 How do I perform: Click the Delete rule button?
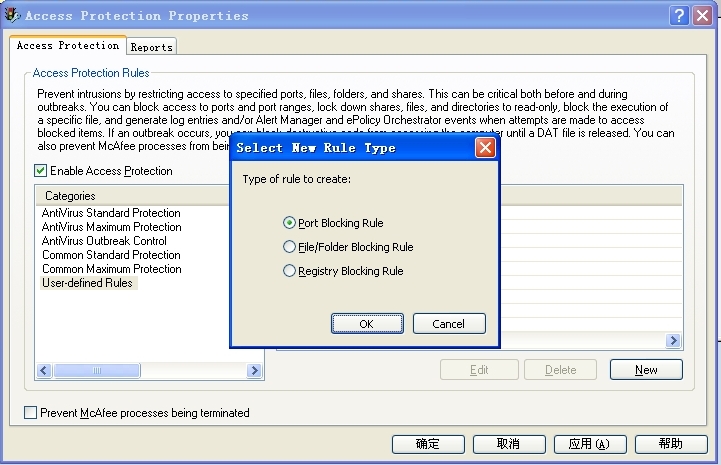click(561, 370)
